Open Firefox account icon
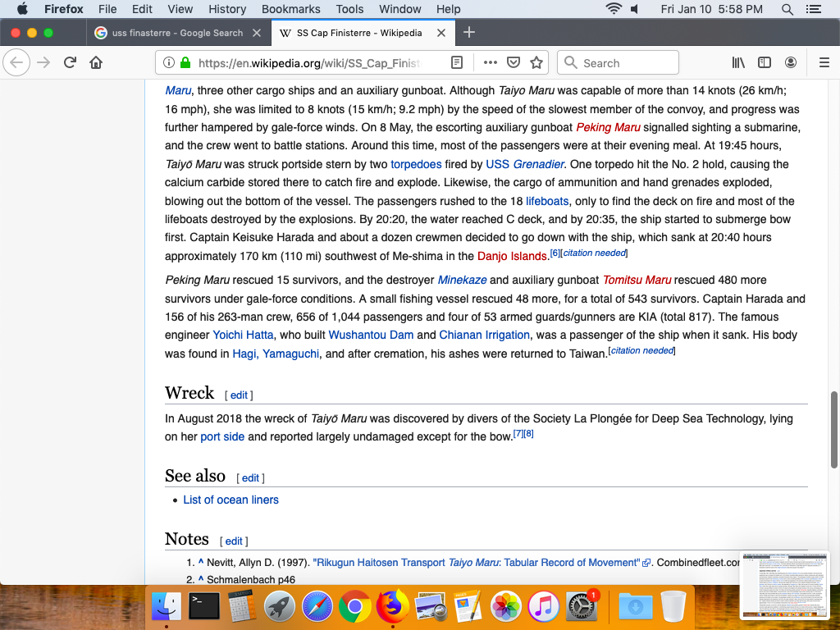840x630 pixels. tap(791, 63)
